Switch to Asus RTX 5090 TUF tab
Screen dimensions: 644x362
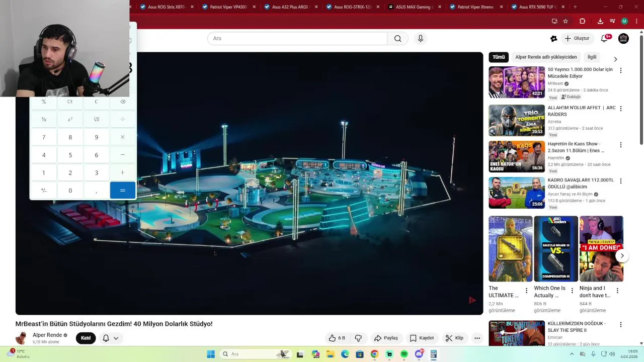(538, 7)
